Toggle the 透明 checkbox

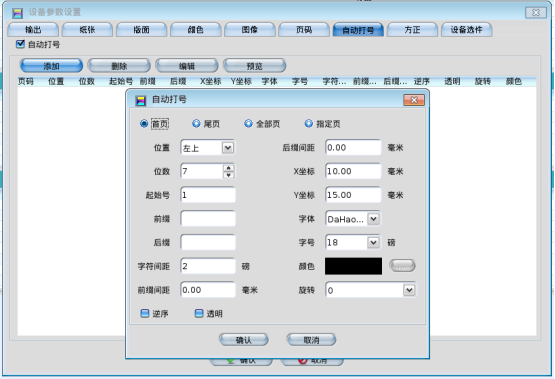[x=199, y=313]
